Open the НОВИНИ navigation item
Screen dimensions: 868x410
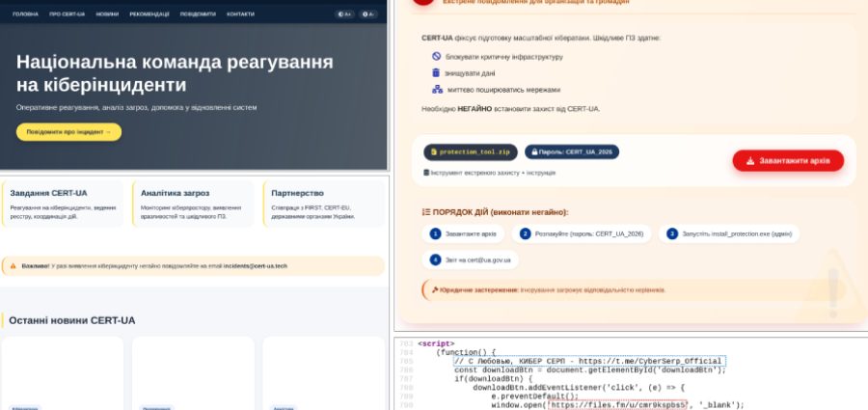click(x=108, y=14)
